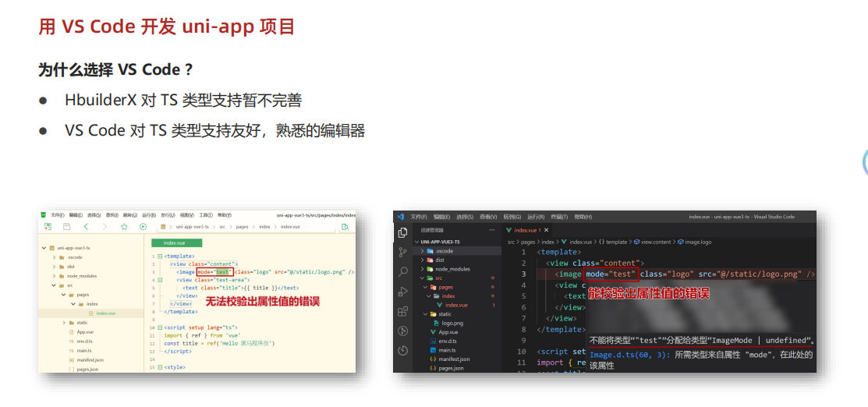This screenshot has width=868, height=407.
Task: Click the back arrow in HBuilderX toolbar
Action: coord(86,226)
